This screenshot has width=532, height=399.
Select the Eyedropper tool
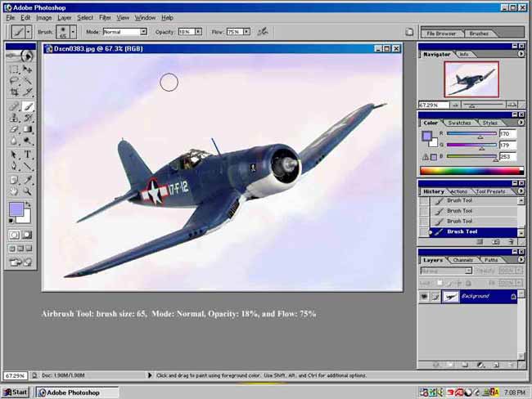[x=28, y=180]
